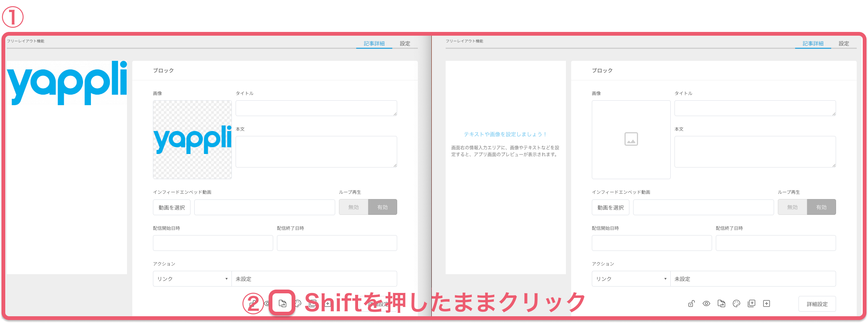The image size is (868, 323).
Task: Click the 配信開始日時 field in right panel
Action: 652,243
